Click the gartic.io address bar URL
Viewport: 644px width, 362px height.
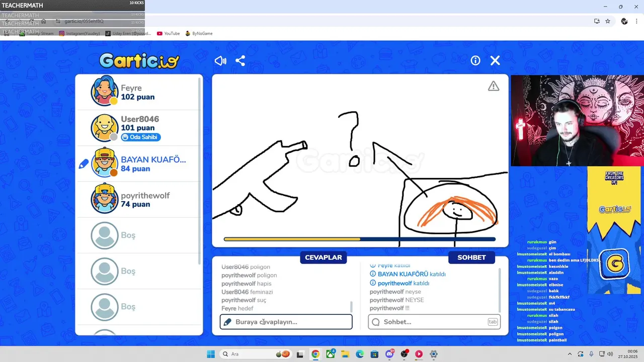(x=85, y=21)
